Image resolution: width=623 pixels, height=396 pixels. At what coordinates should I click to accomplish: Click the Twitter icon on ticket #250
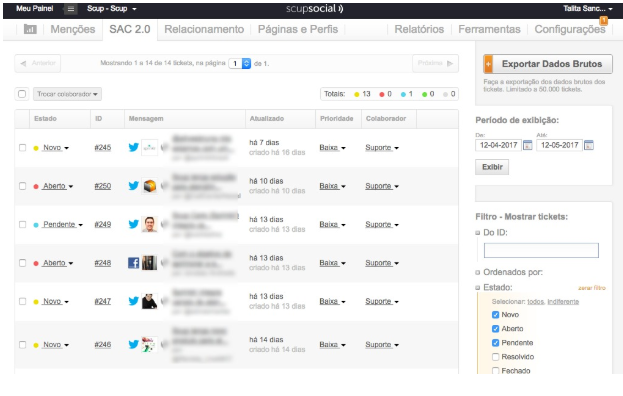coord(134,185)
